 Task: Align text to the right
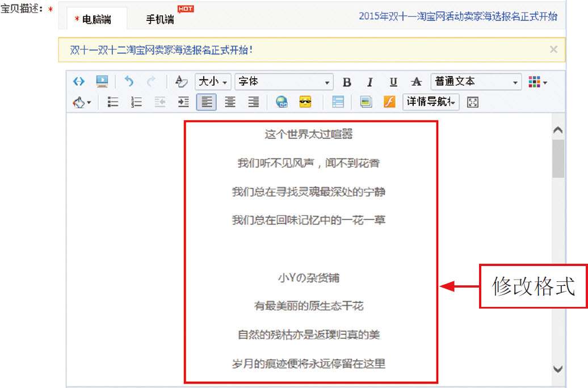(x=254, y=102)
